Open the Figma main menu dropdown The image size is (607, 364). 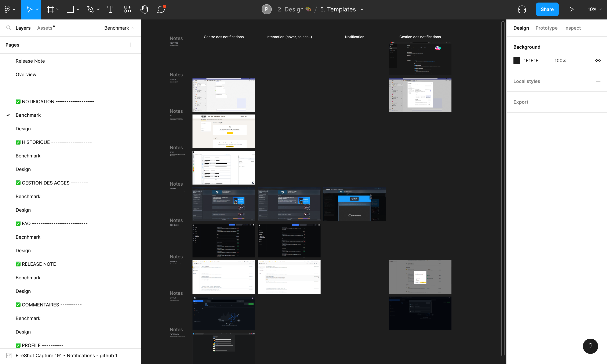pyautogui.click(x=10, y=9)
